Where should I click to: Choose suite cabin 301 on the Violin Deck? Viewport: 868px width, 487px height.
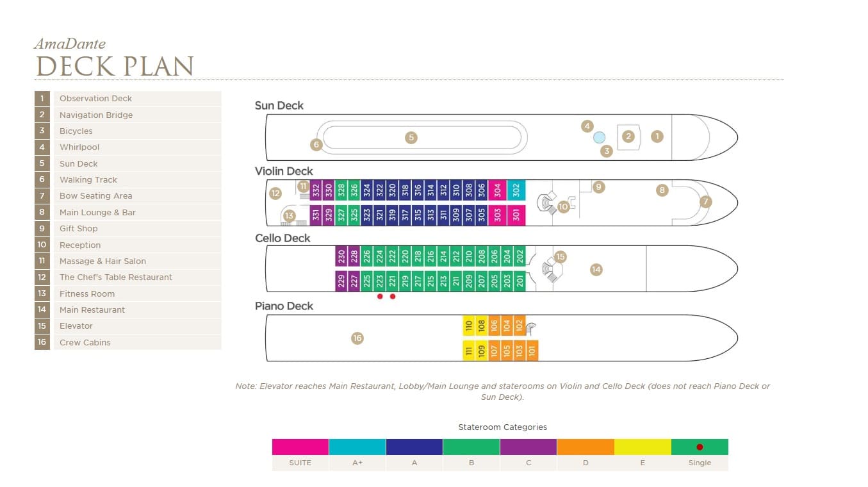tap(517, 215)
